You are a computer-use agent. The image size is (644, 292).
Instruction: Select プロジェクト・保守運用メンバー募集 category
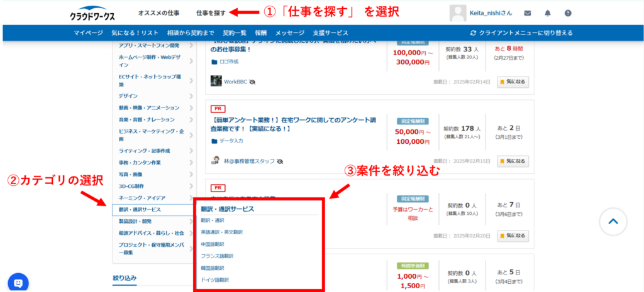coord(151,249)
